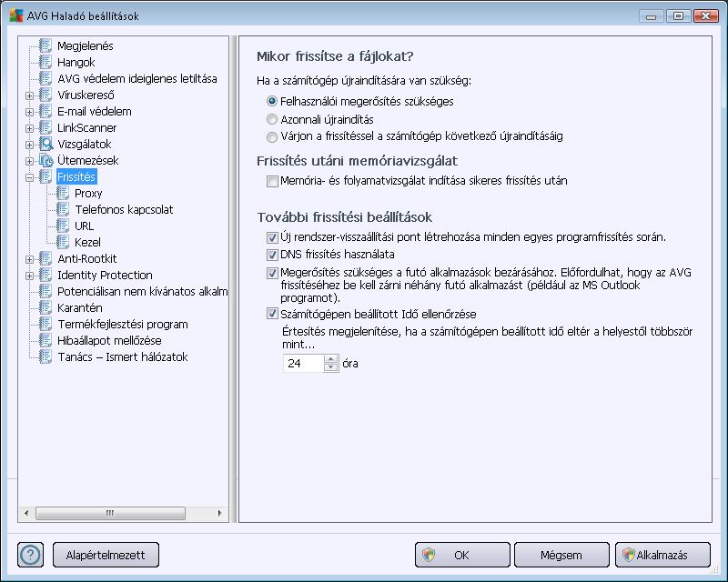Click the Hibaállapot mellőzése notebook icon
The width and height of the screenshot is (728, 582).
(45, 340)
